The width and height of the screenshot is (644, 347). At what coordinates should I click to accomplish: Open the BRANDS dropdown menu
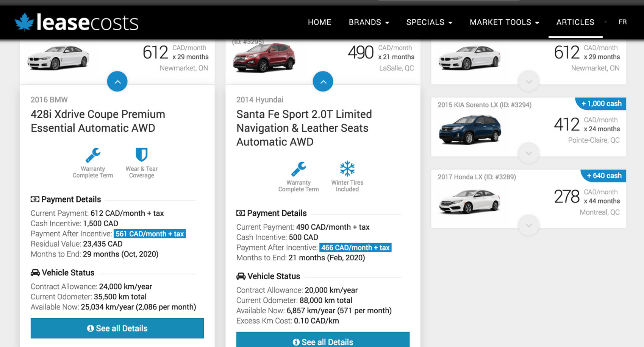(x=369, y=22)
